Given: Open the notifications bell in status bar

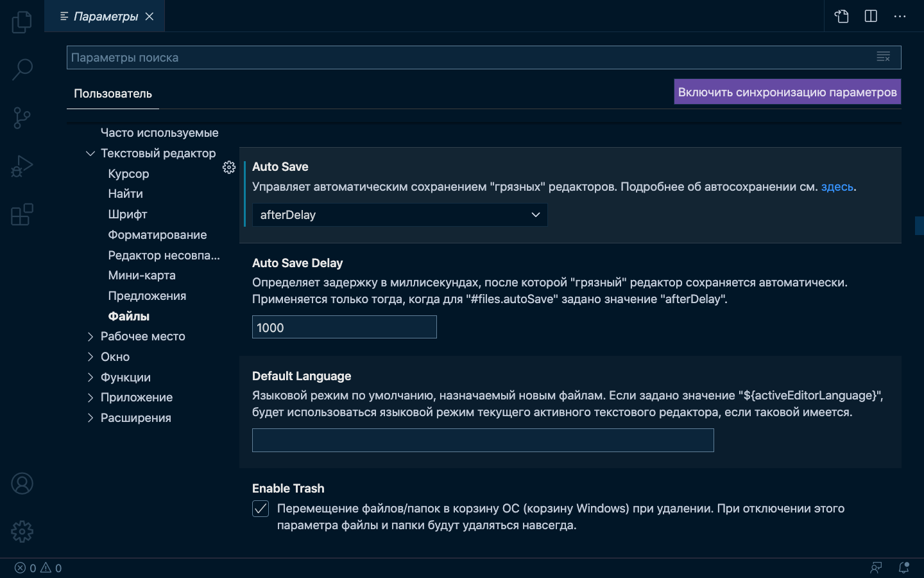Looking at the screenshot, I should pos(903,568).
